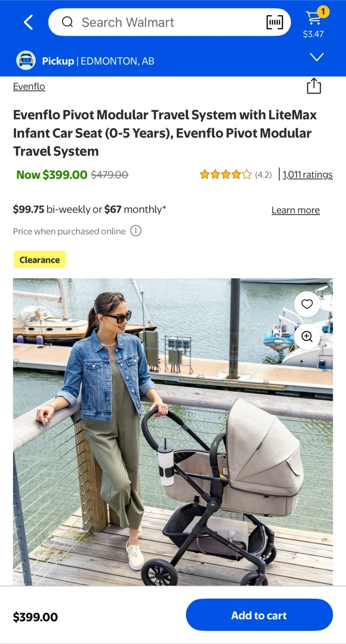This screenshot has width=346, height=644.
Task: Click Learn more about payments
Action: pyautogui.click(x=295, y=210)
